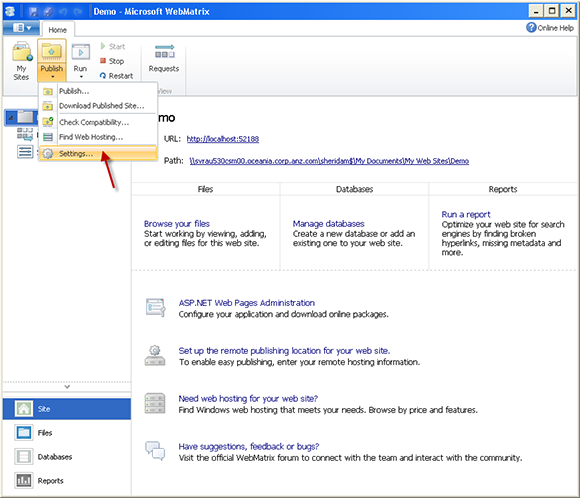Expand the Publish dropdown arrow
The image size is (580, 498).
tap(53, 77)
